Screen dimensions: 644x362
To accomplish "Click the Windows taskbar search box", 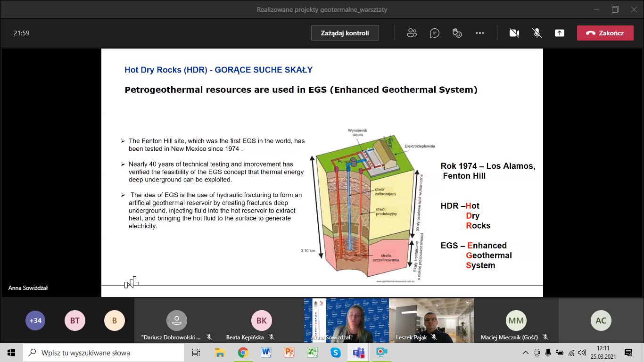I will (x=103, y=353).
